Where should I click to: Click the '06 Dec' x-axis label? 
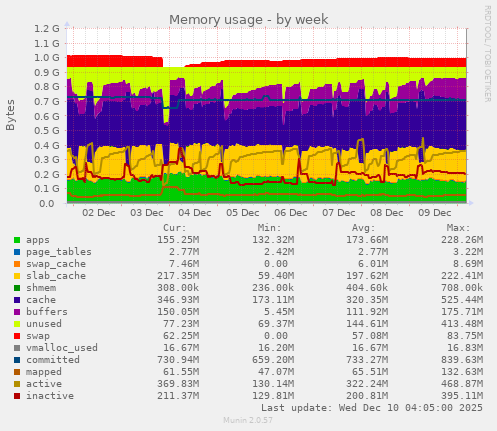291,213
